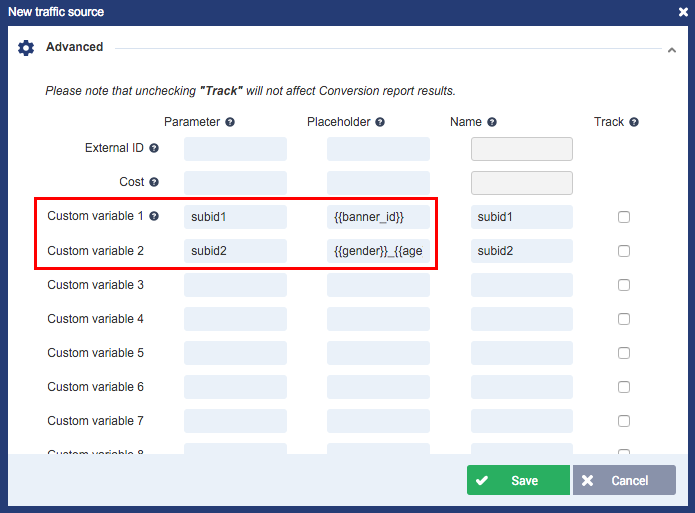Viewport: 695px width, 513px height.
Task: Click help icon beside Track header
Action: click(x=634, y=122)
